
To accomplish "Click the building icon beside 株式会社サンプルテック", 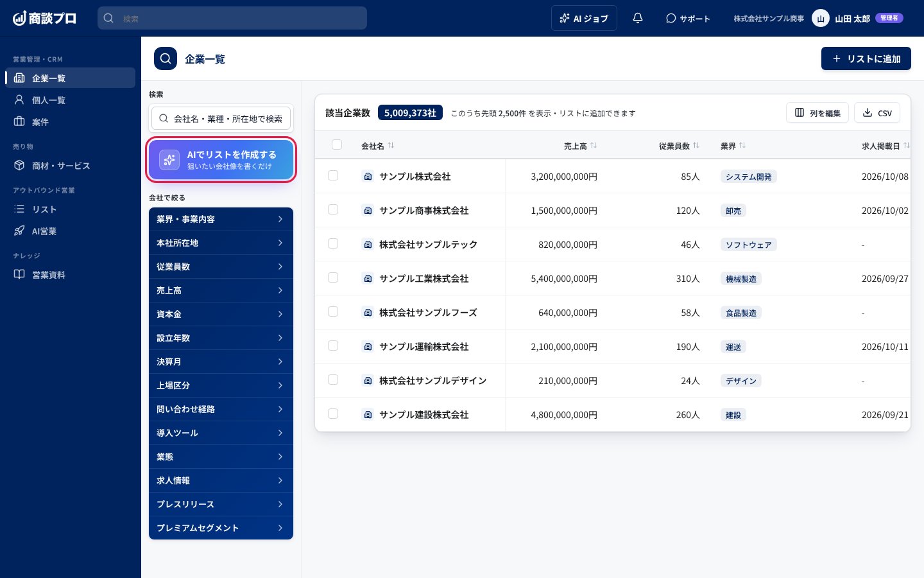I will coord(368,244).
